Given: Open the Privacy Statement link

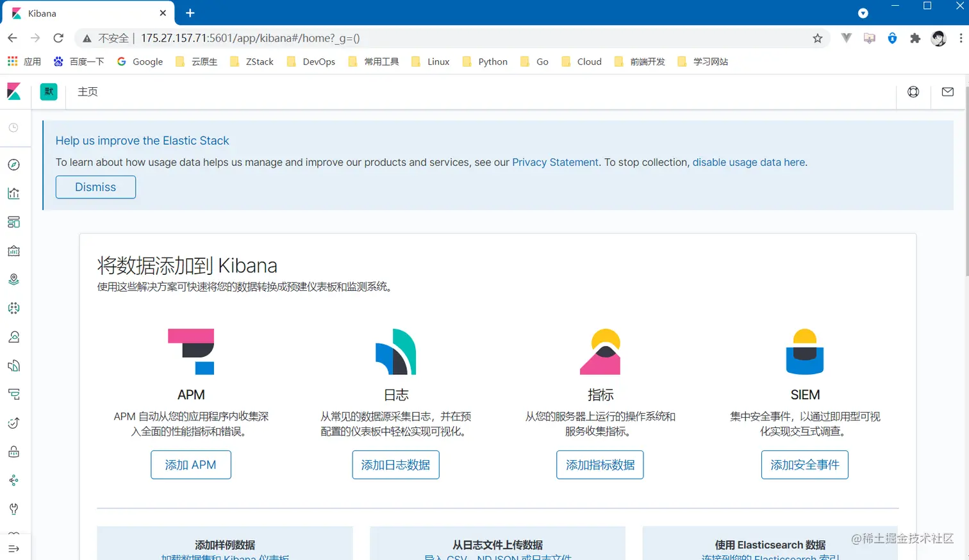Looking at the screenshot, I should pyautogui.click(x=555, y=162).
